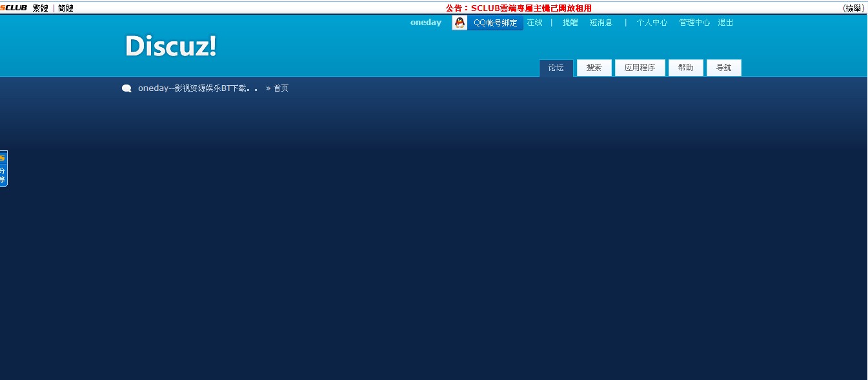This screenshot has height=380, width=868.
Task: Go to 个人中心
Action: pyautogui.click(x=652, y=23)
